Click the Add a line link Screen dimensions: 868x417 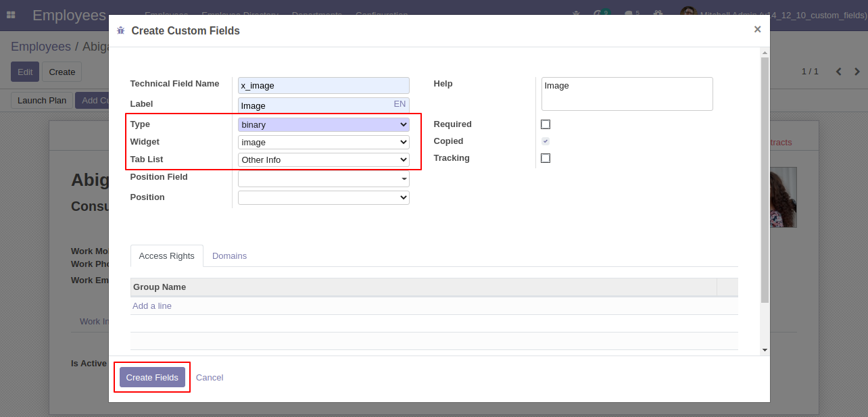[x=152, y=306]
